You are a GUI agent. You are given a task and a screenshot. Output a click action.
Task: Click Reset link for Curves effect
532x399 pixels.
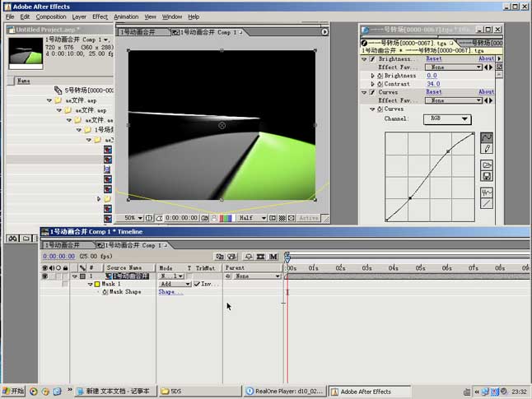(434, 92)
